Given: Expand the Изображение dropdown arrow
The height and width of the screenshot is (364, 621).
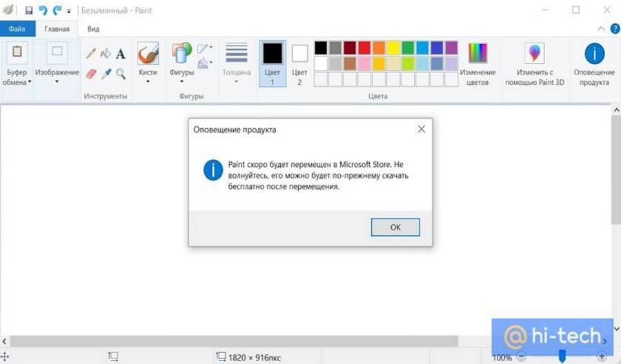Looking at the screenshot, I should coord(57,81).
